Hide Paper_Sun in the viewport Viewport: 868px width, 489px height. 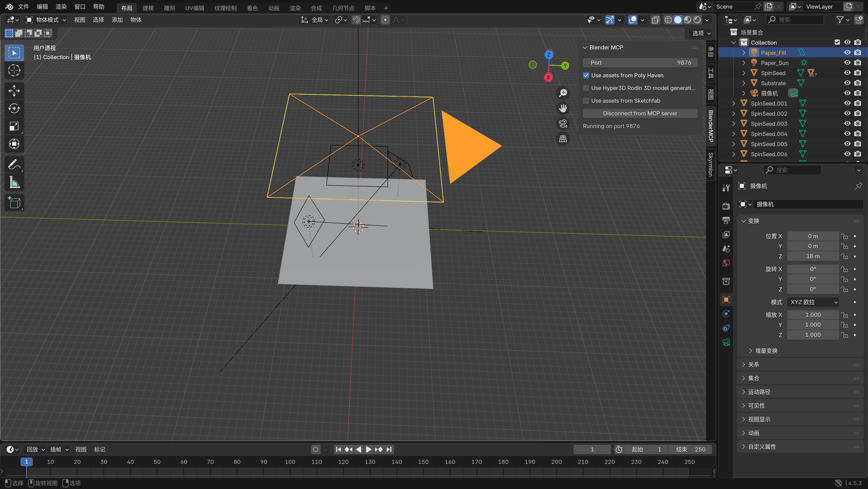pos(847,63)
